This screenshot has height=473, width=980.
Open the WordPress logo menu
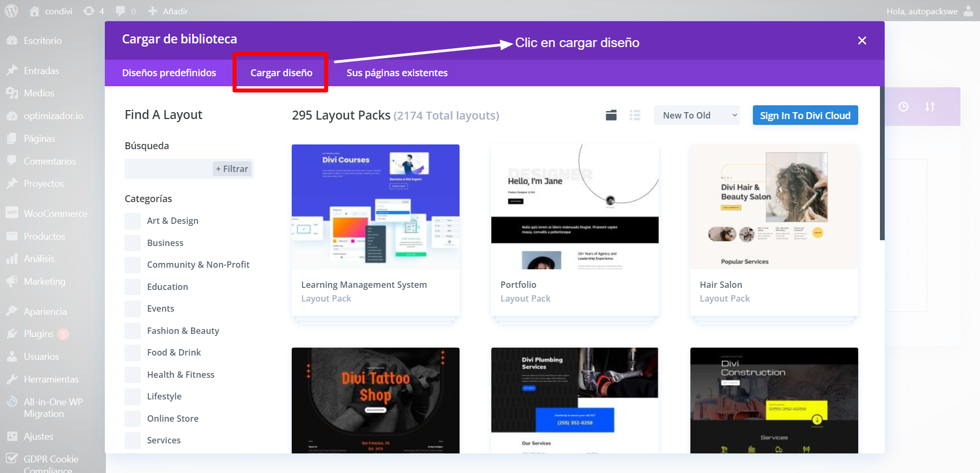pyautogui.click(x=11, y=11)
